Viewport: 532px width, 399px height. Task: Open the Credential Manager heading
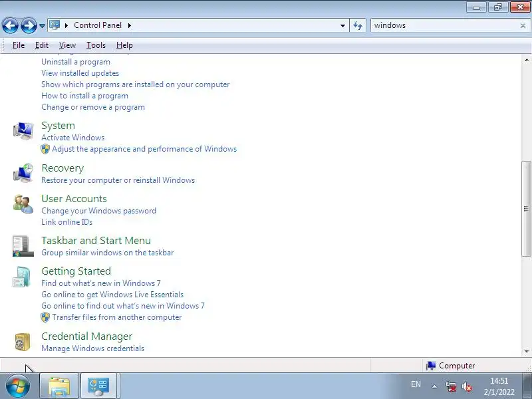pos(87,336)
